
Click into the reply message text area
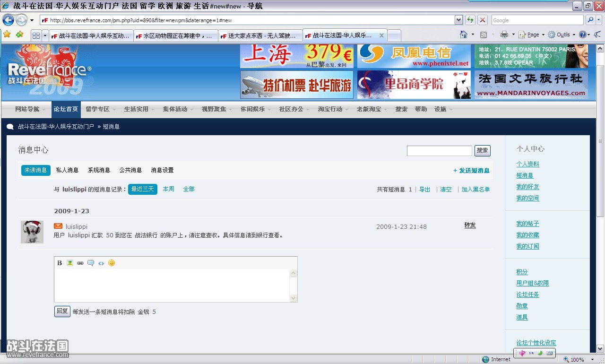click(172, 286)
